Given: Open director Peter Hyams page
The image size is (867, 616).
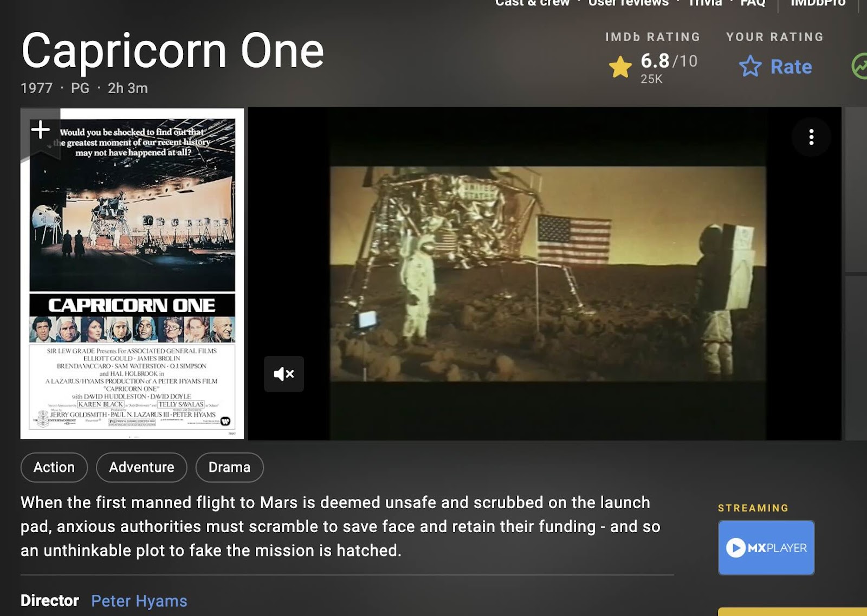Looking at the screenshot, I should [139, 601].
